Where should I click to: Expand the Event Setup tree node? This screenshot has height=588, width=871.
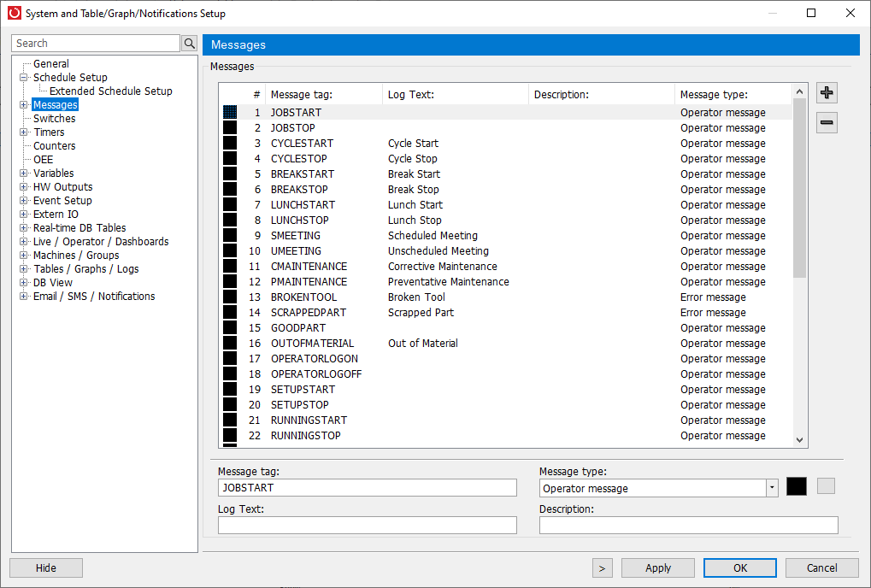(x=23, y=201)
